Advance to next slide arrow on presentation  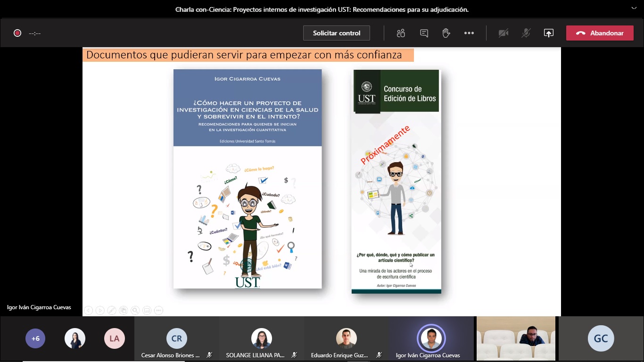pyautogui.click(x=100, y=310)
